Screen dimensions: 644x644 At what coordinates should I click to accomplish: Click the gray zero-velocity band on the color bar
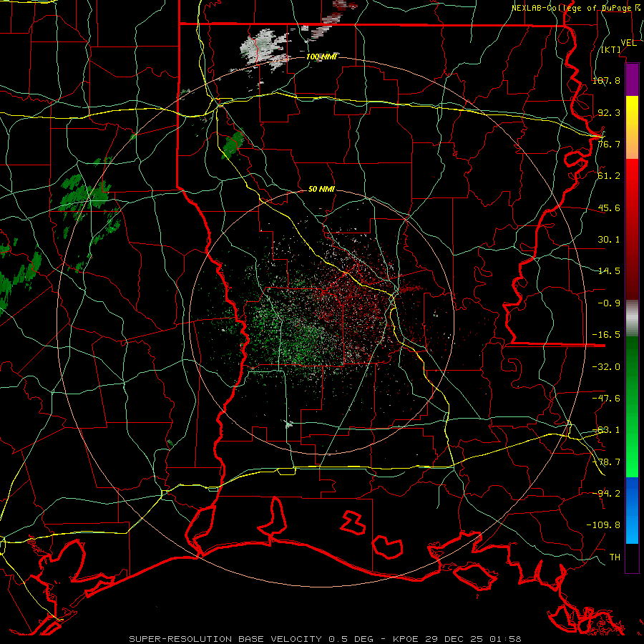[632, 318]
